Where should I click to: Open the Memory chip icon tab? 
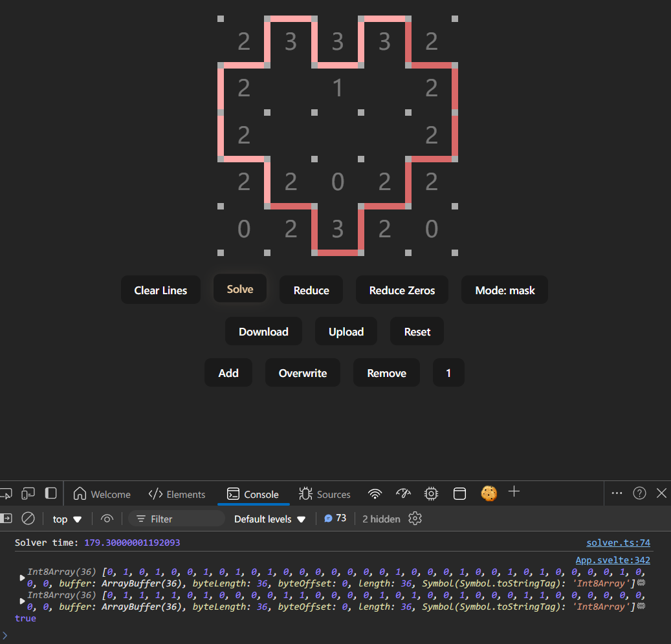pyautogui.click(x=431, y=494)
